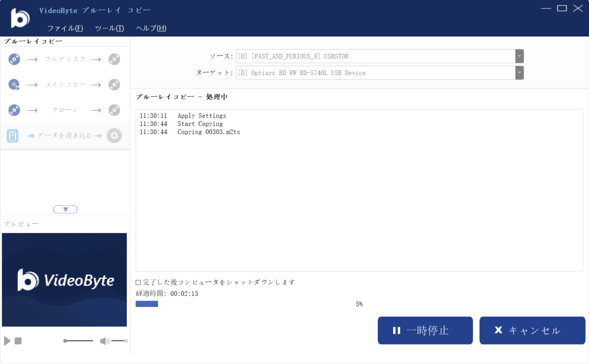589x364 pixels.
Task: Cancel the copy with キャンセル button
Action: [x=532, y=330]
